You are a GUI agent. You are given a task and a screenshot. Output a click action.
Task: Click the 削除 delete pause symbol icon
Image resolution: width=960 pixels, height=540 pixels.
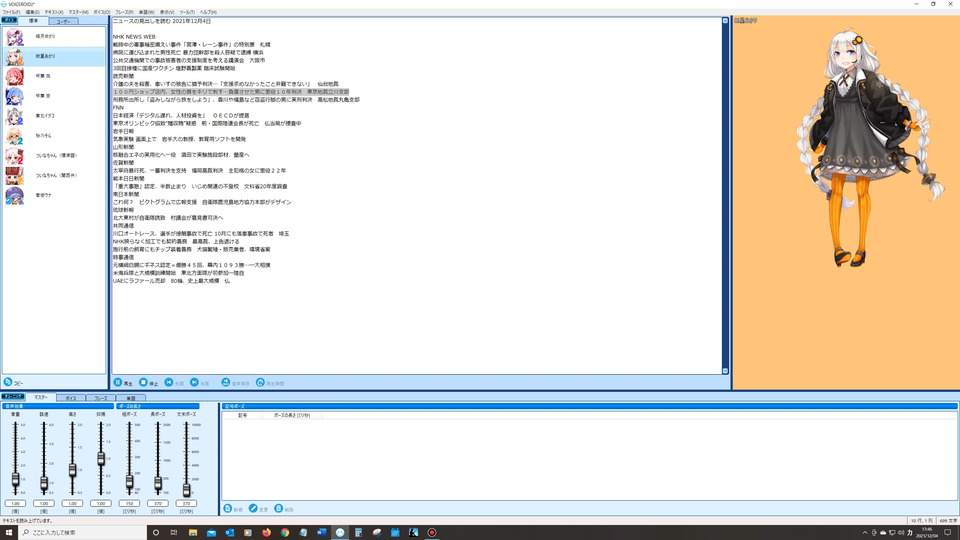pos(279,509)
